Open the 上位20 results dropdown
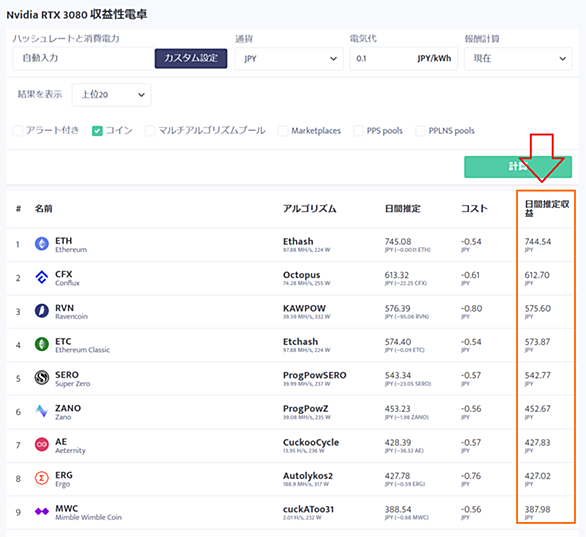Screen dimensions: 586x537 click(111, 95)
